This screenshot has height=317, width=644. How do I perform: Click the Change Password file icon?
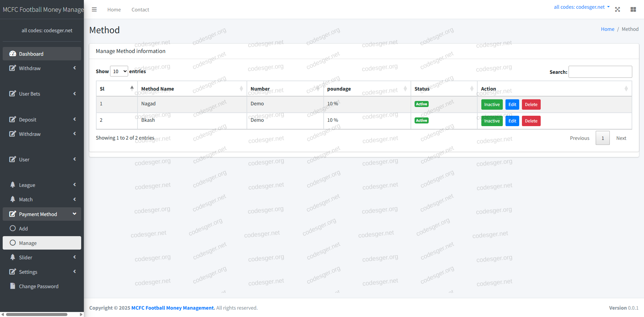pyautogui.click(x=13, y=286)
